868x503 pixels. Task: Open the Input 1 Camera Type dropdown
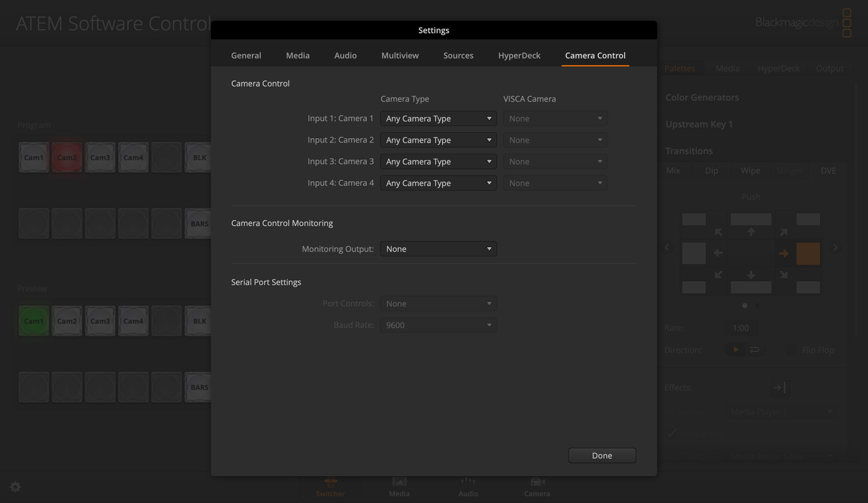click(438, 118)
